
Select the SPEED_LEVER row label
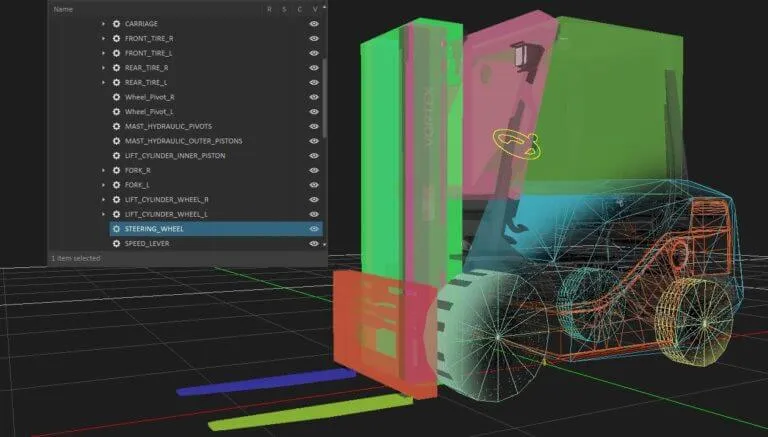tap(147, 243)
